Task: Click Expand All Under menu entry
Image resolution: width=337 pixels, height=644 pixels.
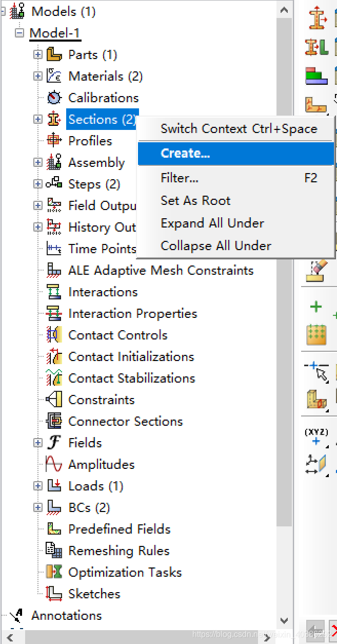Action: 212,223
